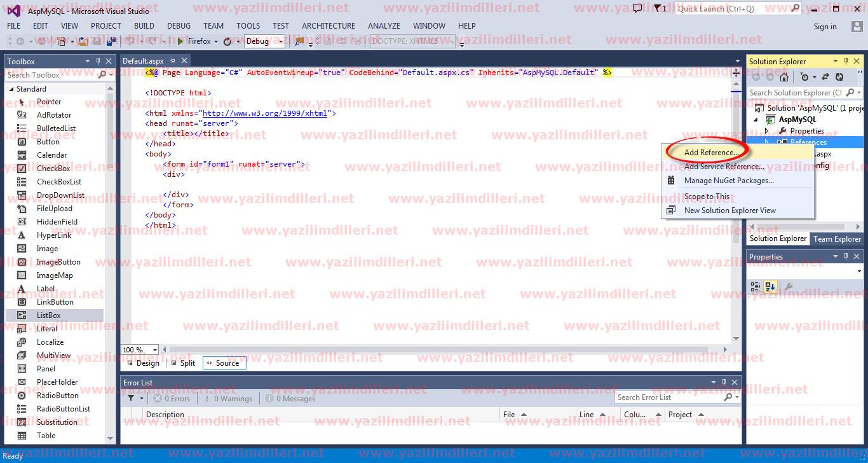Choose New Solution Explorer View item

pos(738,211)
